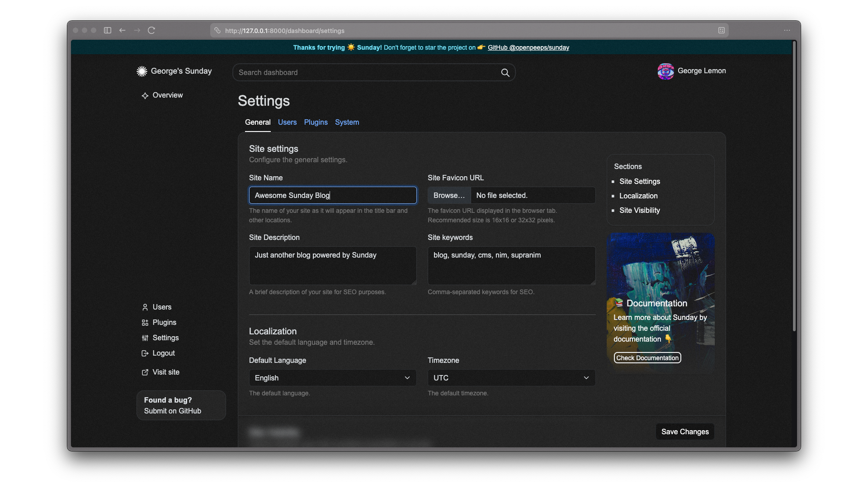Click the Overview sparkle icon in sidebar

tap(145, 96)
